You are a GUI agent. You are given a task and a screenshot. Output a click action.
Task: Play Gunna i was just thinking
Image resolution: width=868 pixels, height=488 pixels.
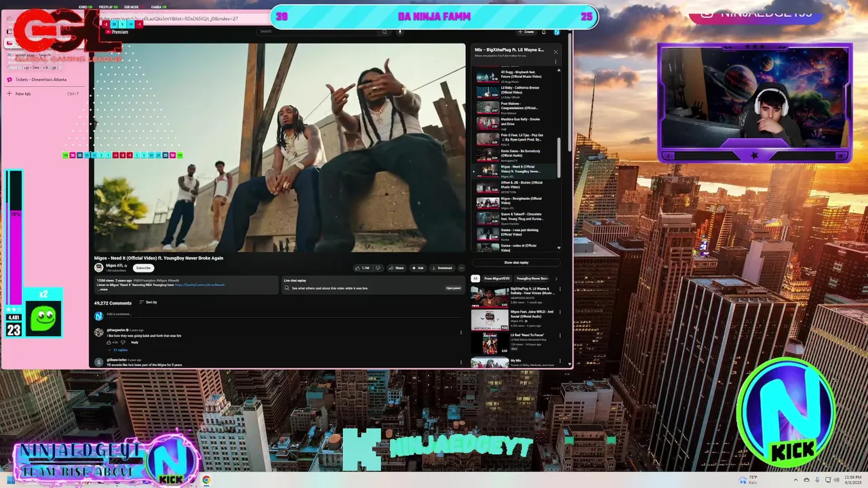tap(517, 235)
